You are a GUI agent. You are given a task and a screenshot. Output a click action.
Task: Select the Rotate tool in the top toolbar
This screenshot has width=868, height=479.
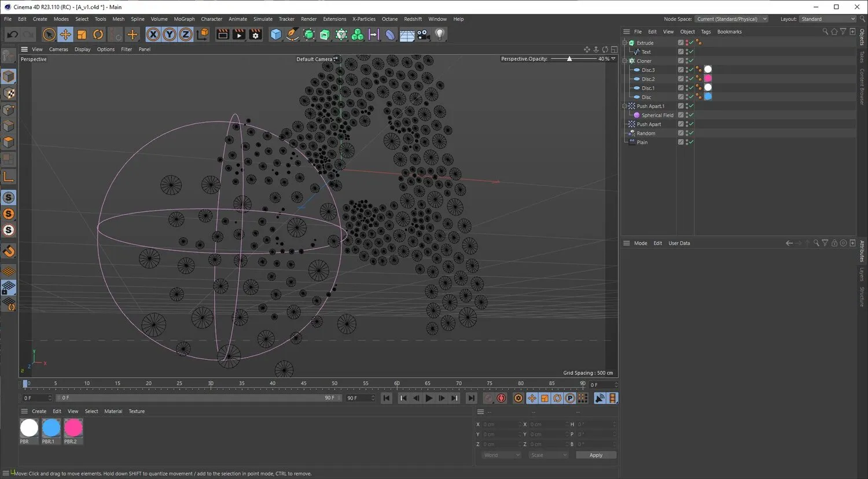point(98,35)
